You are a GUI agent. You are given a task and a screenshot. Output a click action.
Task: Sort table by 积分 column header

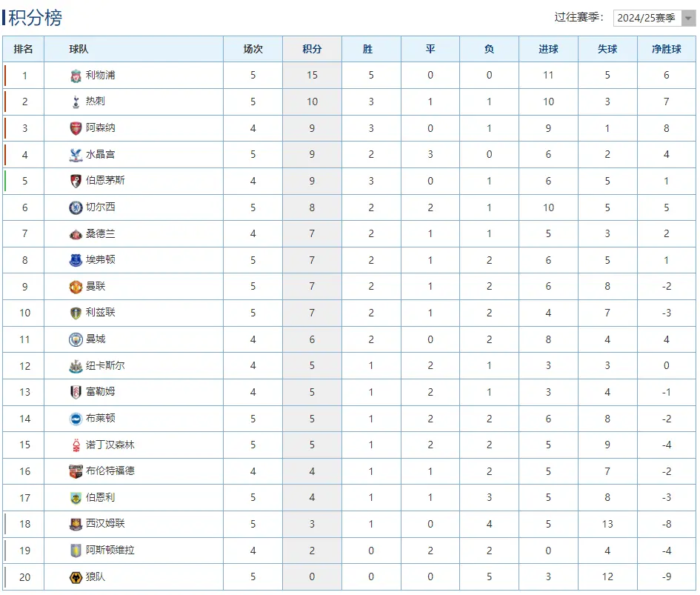click(312, 49)
